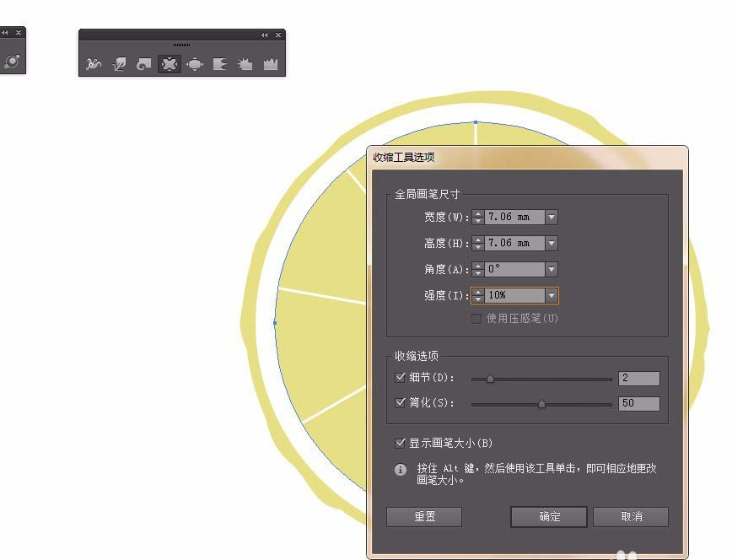The width and height of the screenshot is (732, 560).
Task: Click the 简化 slider handle
Action: 541,404
